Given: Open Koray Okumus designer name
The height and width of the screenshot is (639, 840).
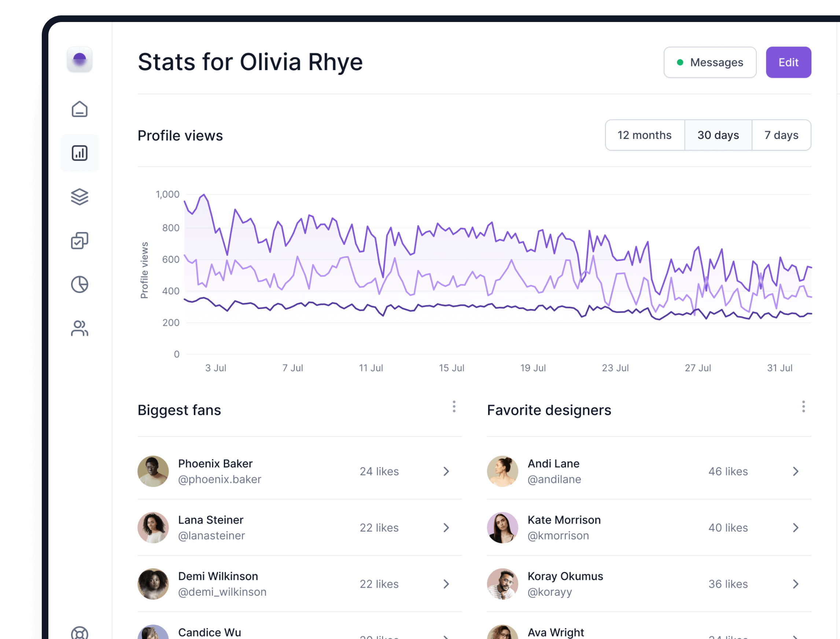Looking at the screenshot, I should point(565,576).
